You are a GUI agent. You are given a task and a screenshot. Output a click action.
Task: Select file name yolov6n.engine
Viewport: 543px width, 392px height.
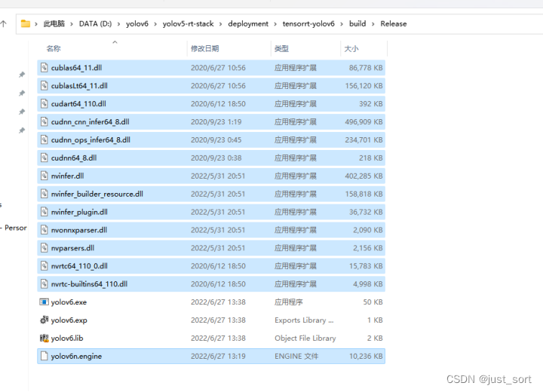pyautogui.click(x=76, y=356)
